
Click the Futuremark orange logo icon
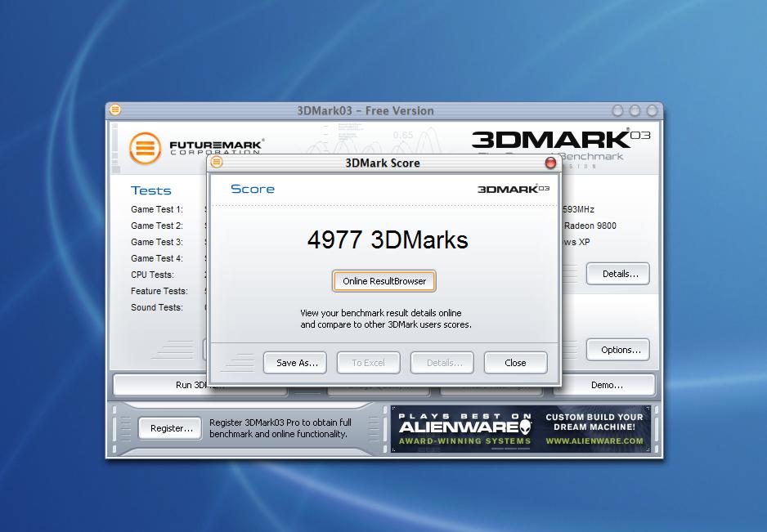coord(146,148)
